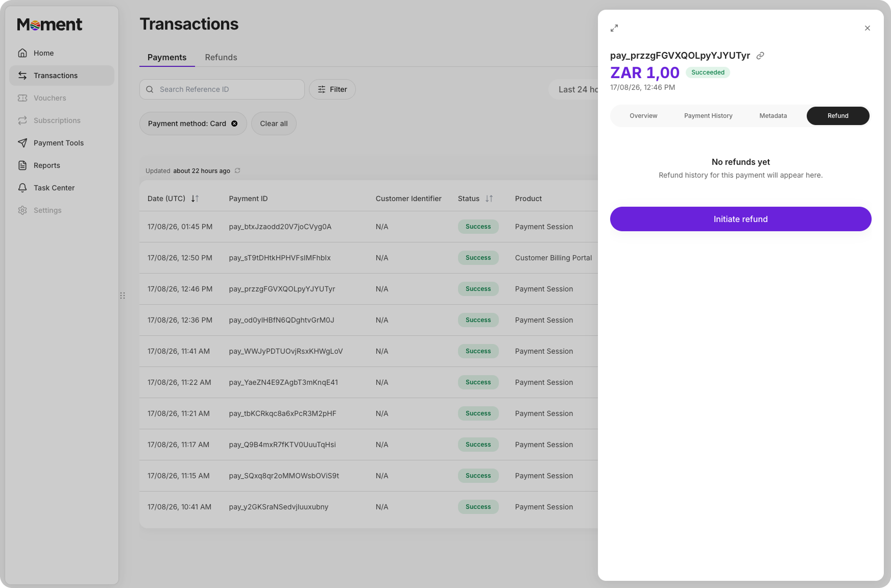Open the Payment History tab

coord(708,116)
